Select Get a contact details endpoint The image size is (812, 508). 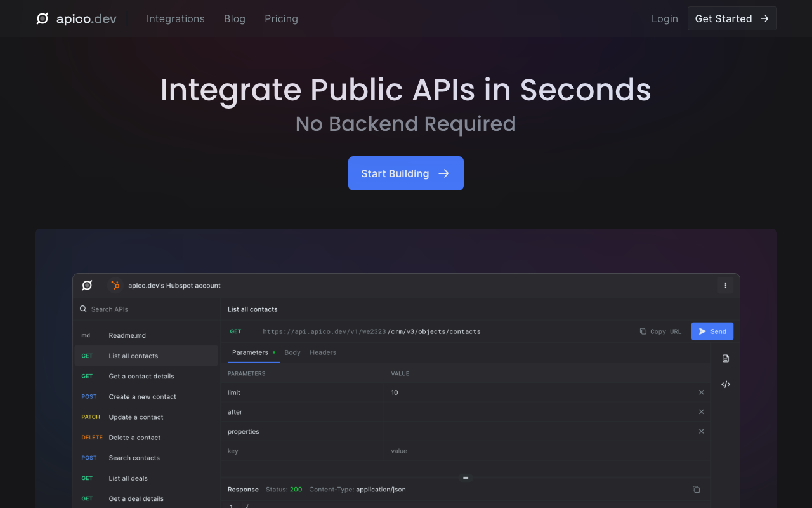tap(147, 376)
